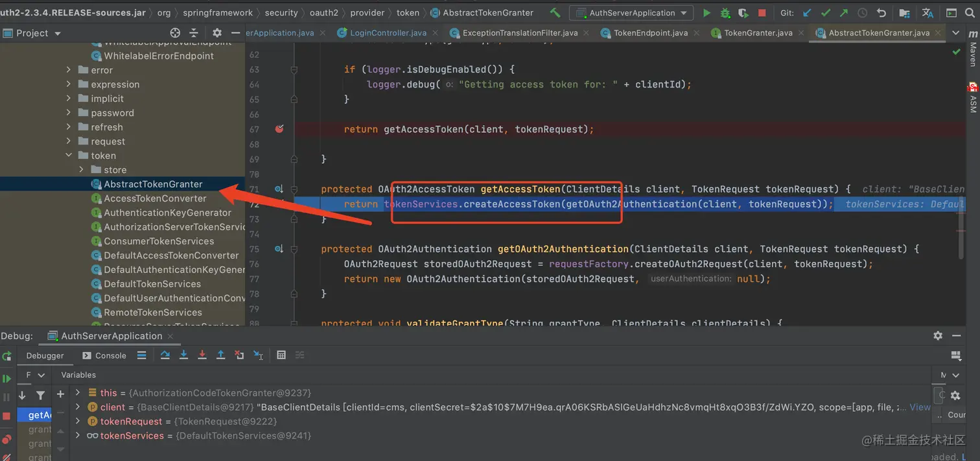Expand the implicit folder
980x461 pixels.
[x=69, y=99]
